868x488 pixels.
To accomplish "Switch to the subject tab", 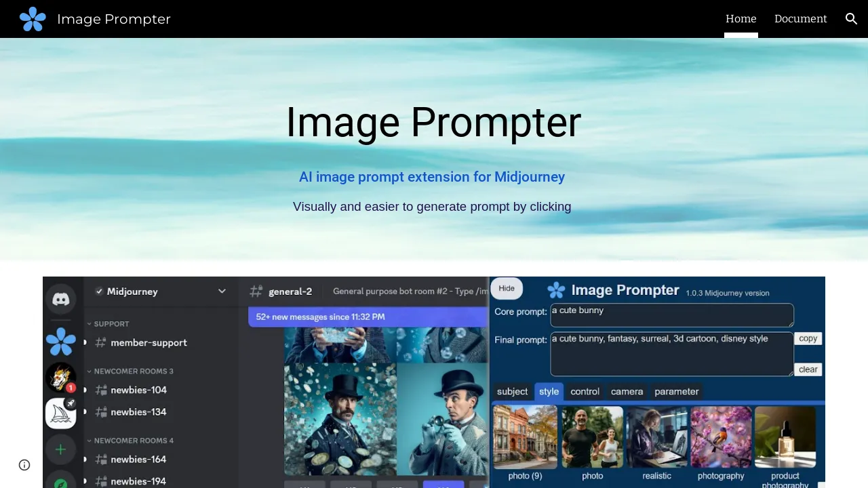I will point(512,391).
